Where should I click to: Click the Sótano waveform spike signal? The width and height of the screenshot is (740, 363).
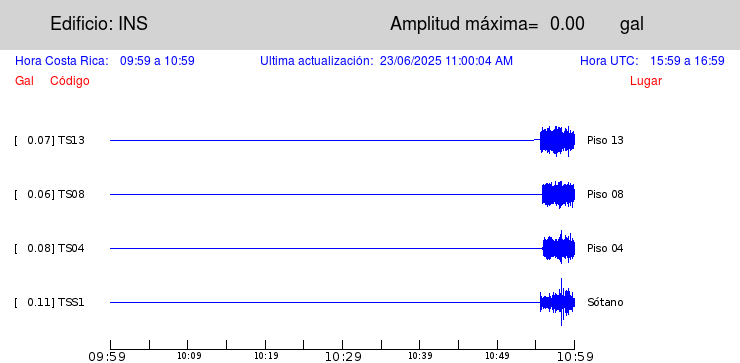click(557, 302)
